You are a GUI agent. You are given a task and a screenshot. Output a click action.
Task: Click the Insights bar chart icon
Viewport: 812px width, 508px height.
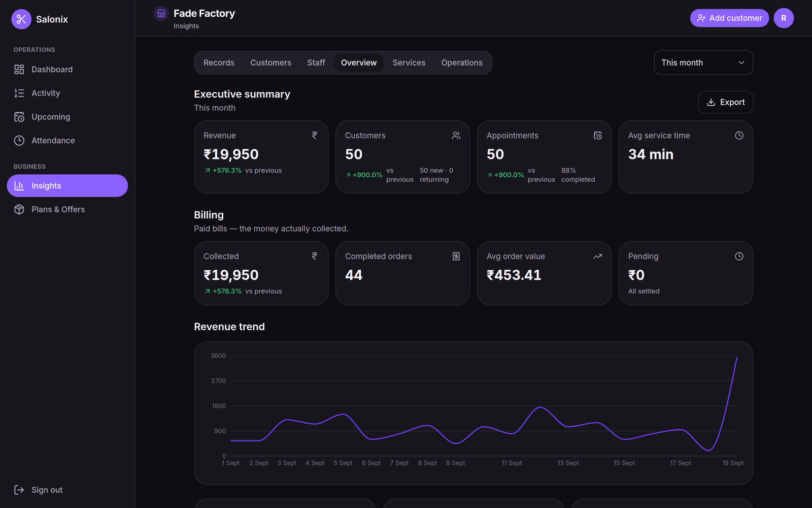[x=19, y=186]
